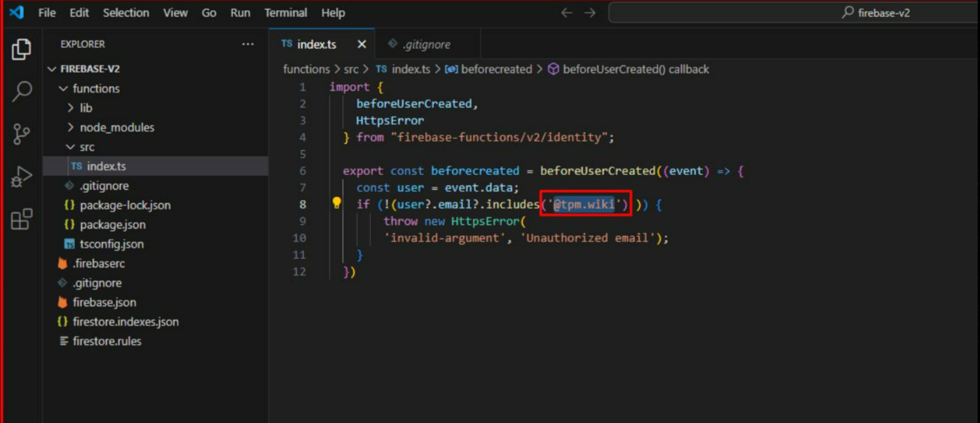The width and height of the screenshot is (980, 423).
Task: Open firebase.json in Explorer
Action: coord(155,302)
